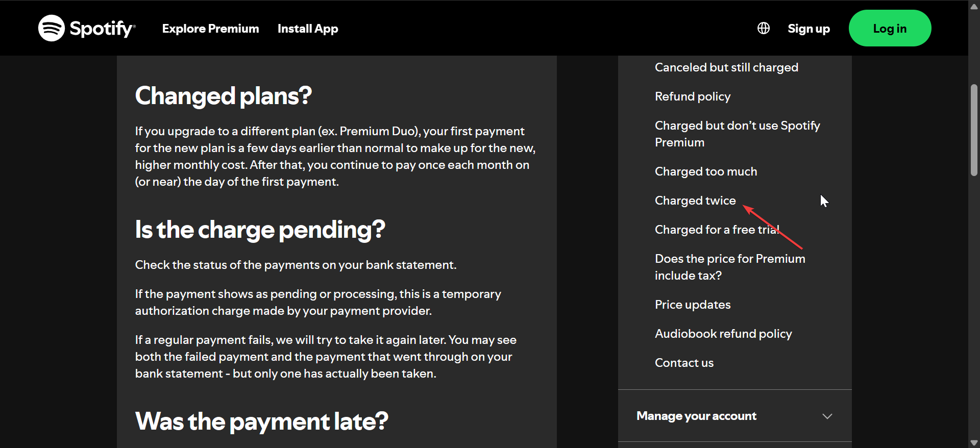This screenshot has width=980, height=448.
Task: Open the Charged for a free trial link
Action: point(716,230)
